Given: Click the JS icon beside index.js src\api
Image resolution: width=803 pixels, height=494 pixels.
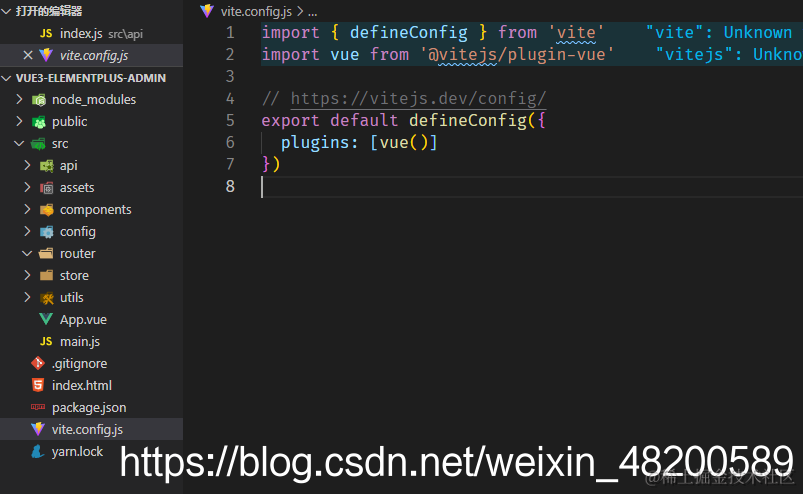Looking at the screenshot, I should click(x=46, y=34).
